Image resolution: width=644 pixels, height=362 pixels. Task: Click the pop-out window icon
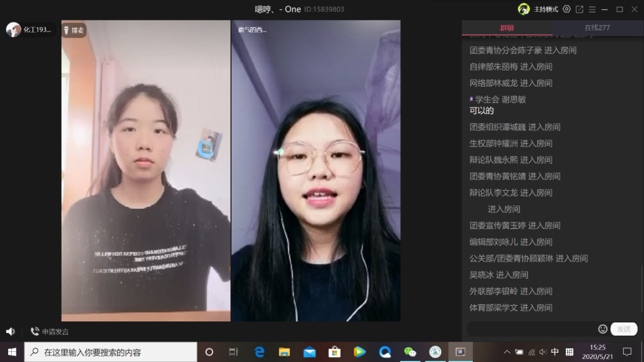pos(580,9)
